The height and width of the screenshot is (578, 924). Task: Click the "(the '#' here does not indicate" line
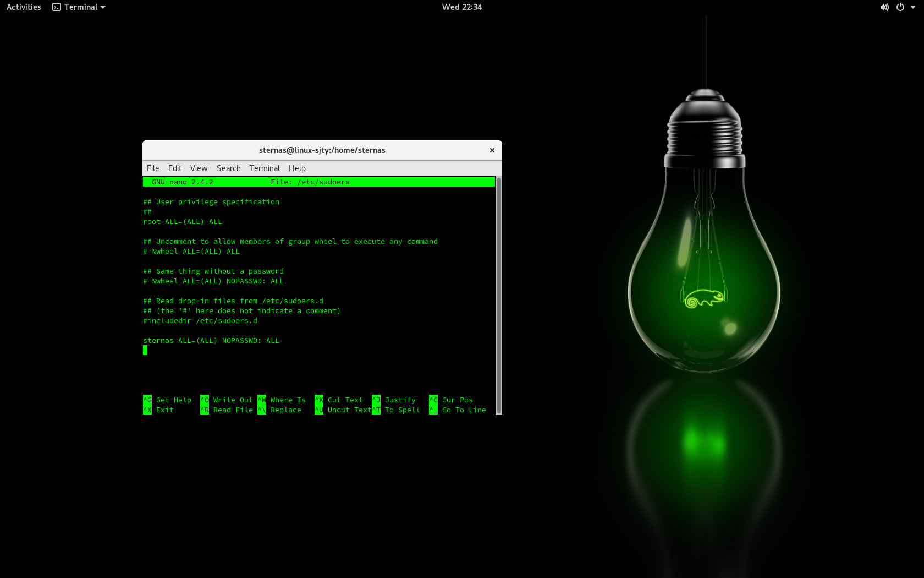click(242, 311)
